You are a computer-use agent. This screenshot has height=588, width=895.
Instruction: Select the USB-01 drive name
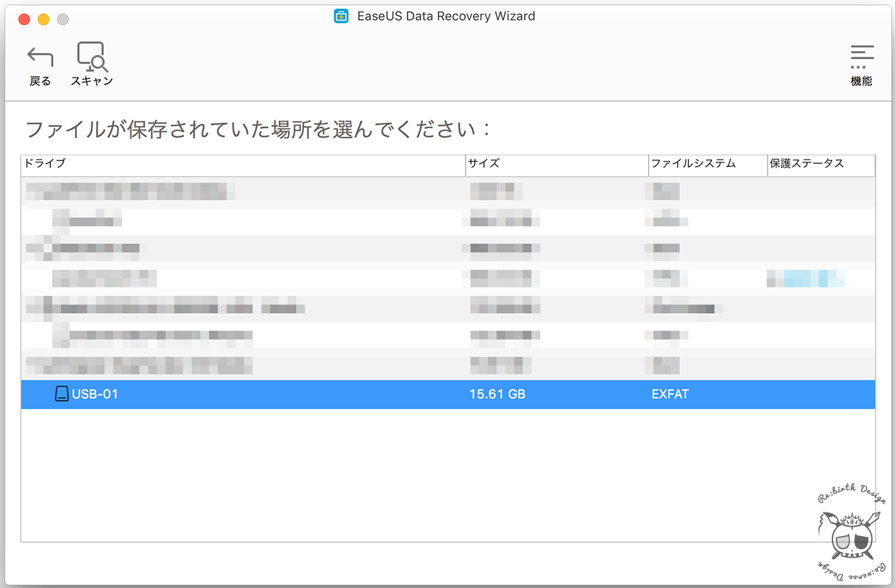point(95,395)
